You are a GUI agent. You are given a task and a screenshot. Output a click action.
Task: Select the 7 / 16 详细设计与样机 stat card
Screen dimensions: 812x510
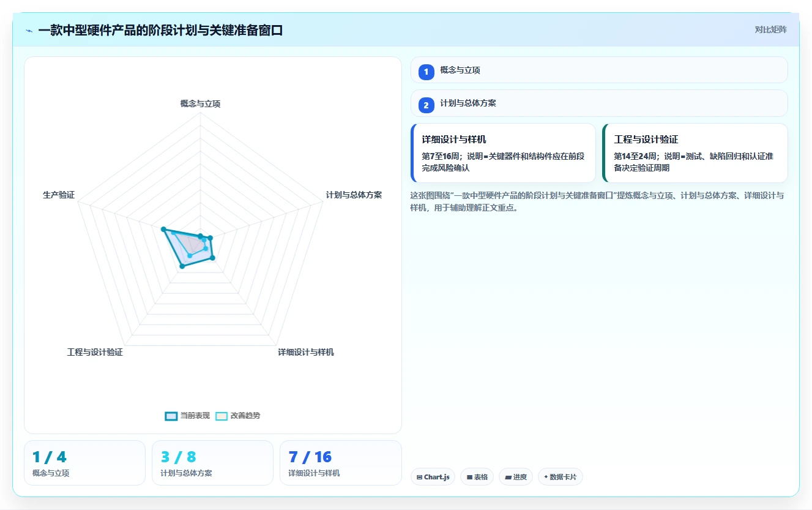click(x=341, y=463)
